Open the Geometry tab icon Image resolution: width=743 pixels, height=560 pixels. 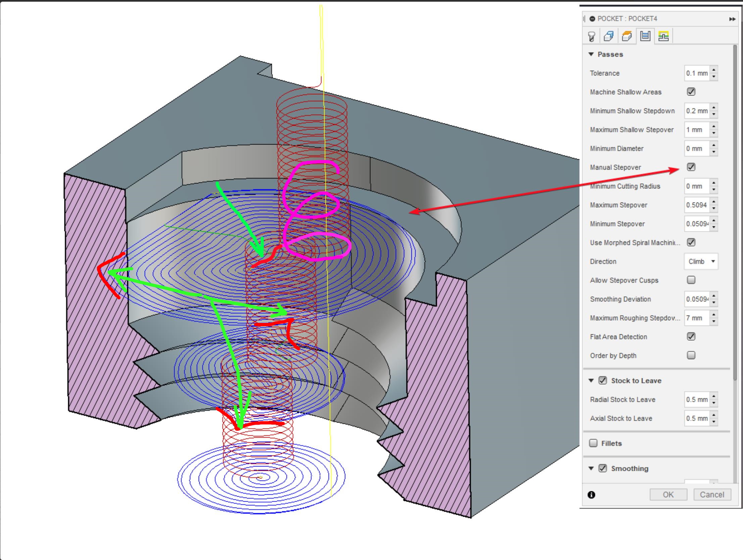pyautogui.click(x=609, y=36)
